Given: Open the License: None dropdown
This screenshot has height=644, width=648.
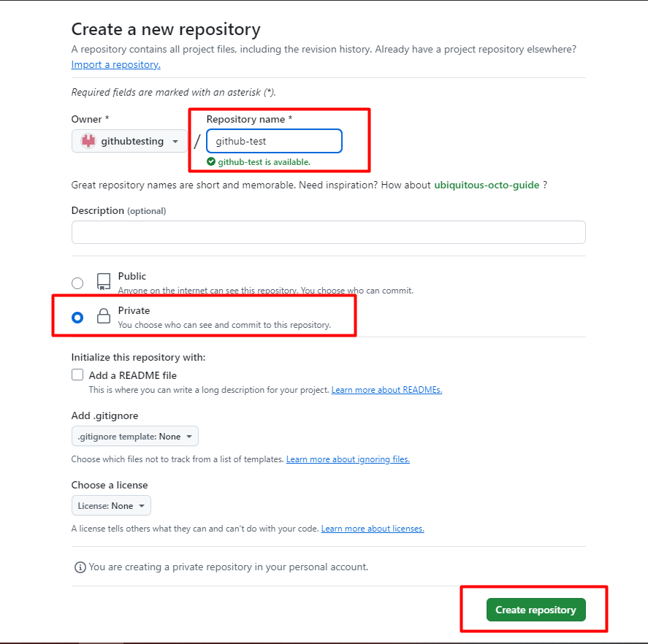Looking at the screenshot, I should click(x=111, y=505).
